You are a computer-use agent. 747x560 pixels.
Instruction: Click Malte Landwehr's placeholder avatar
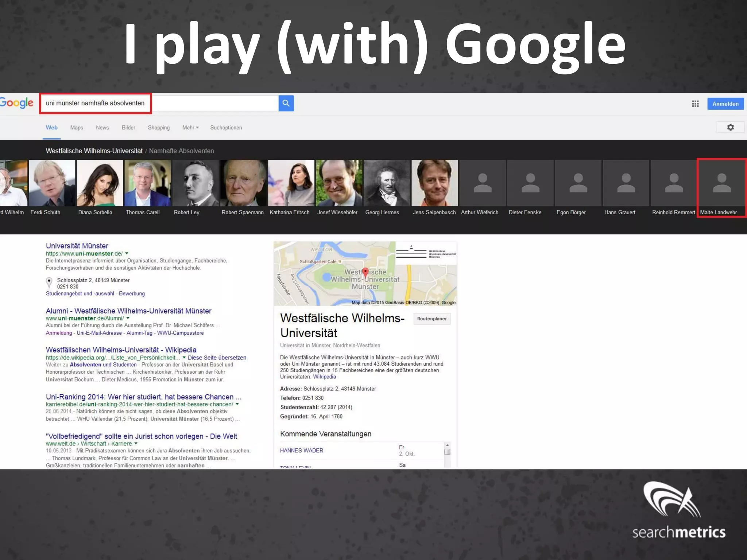721,183
